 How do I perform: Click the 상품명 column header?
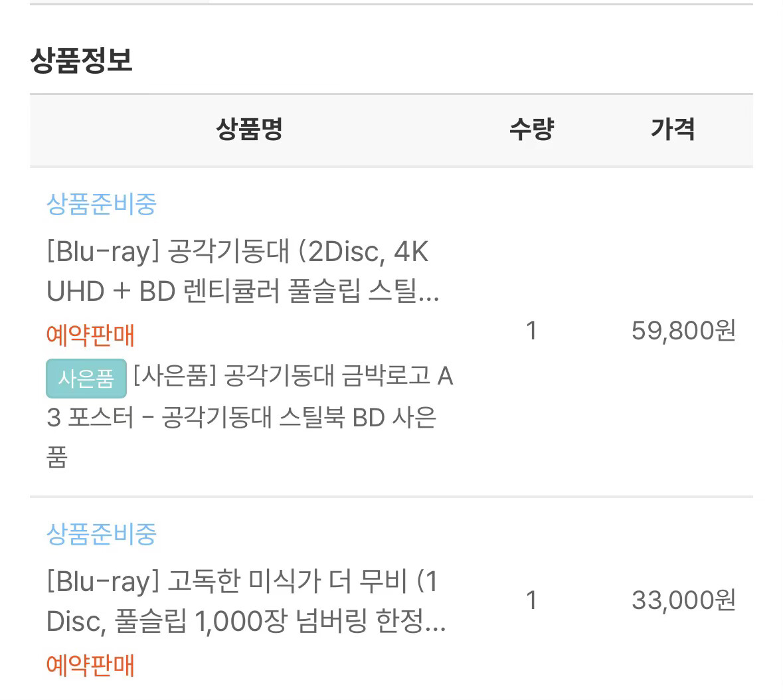[250, 130]
